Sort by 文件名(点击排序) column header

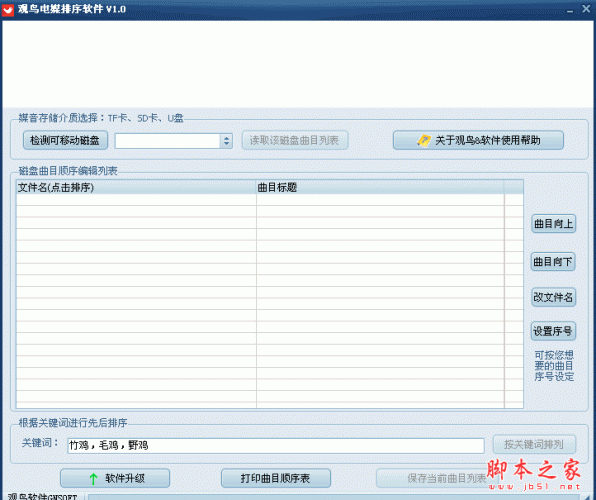pos(136,187)
